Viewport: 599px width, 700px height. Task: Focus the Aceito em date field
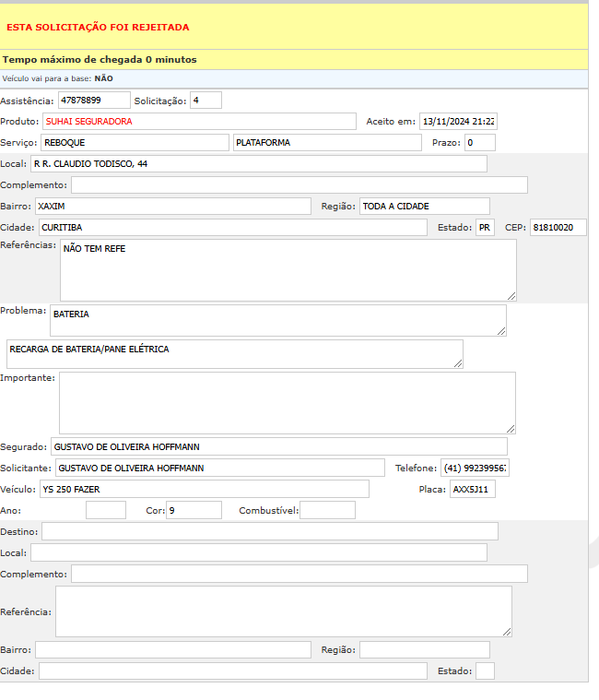458,121
